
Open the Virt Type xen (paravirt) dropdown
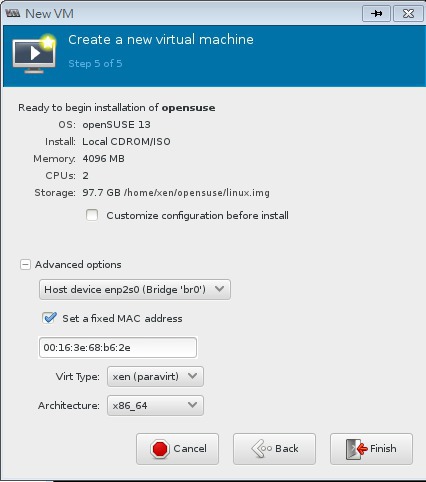(155, 377)
